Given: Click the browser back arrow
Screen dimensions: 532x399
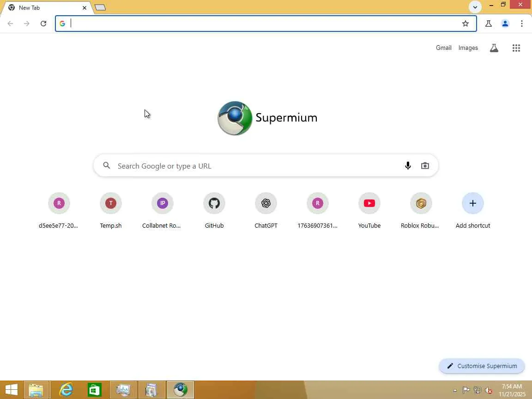Looking at the screenshot, I should tap(10, 24).
